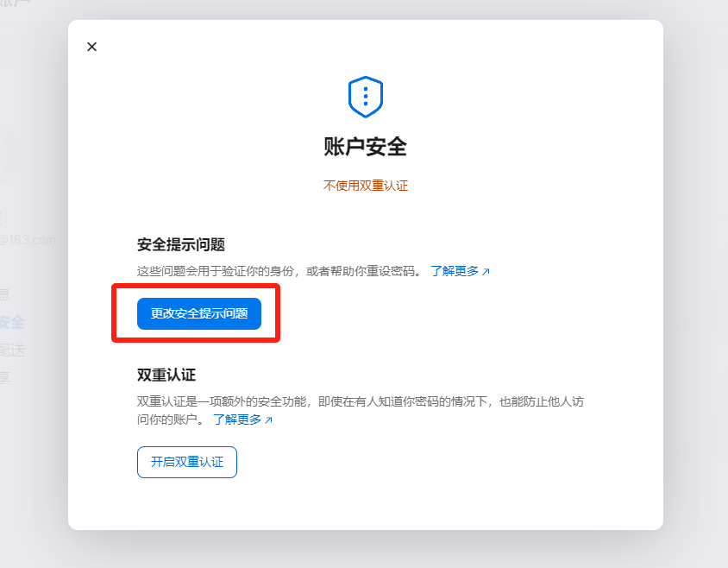Screen dimensions: 728x568
Task: Click the 更改安全提示问题 button
Action: click(x=199, y=313)
